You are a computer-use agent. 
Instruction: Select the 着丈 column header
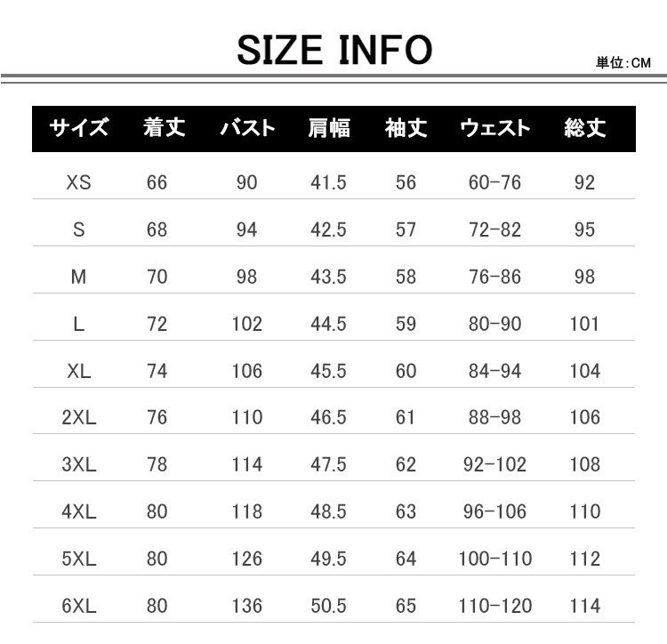point(164,128)
